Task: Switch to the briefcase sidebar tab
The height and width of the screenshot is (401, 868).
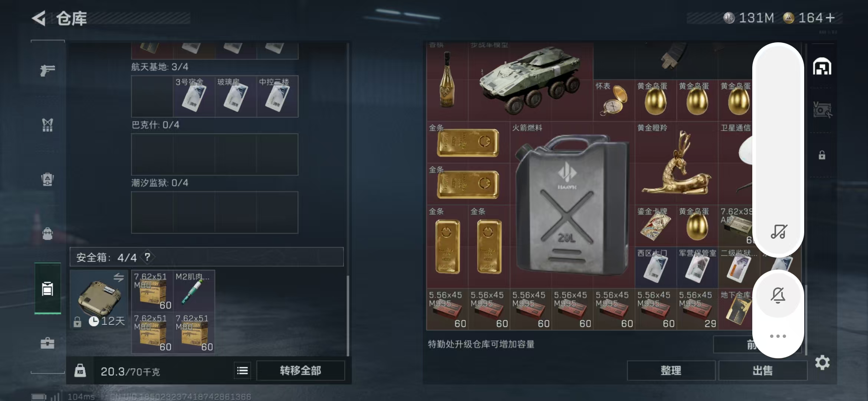Action: click(x=47, y=343)
